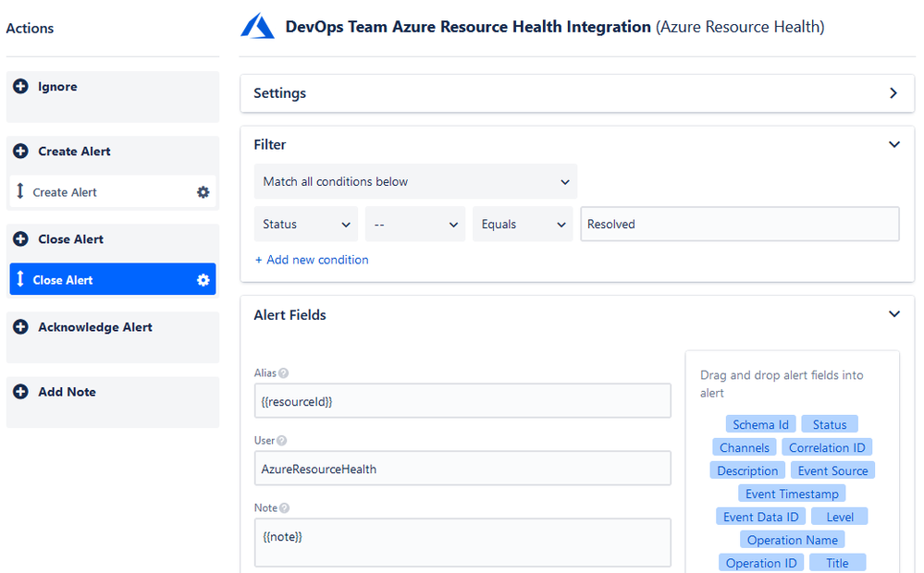924x573 pixels.
Task: Click the Operation Name field tag
Action: point(793,540)
